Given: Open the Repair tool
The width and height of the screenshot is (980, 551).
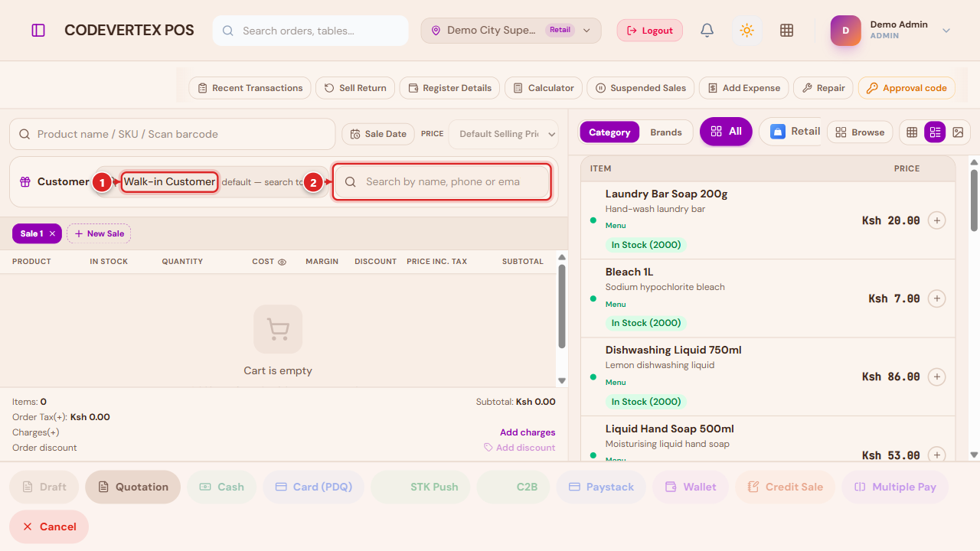Looking at the screenshot, I should pyautogui.click(x=824, y=88).
